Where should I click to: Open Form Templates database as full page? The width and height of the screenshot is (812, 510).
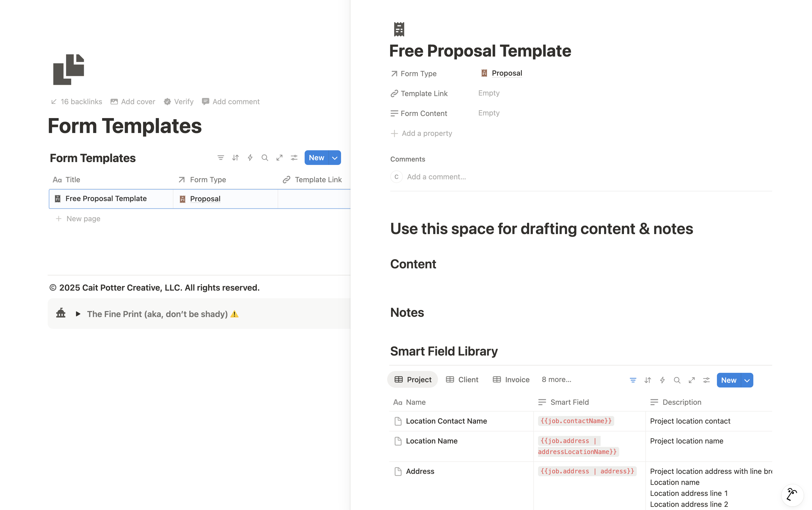pyautogui.click(x=279, y=158)
